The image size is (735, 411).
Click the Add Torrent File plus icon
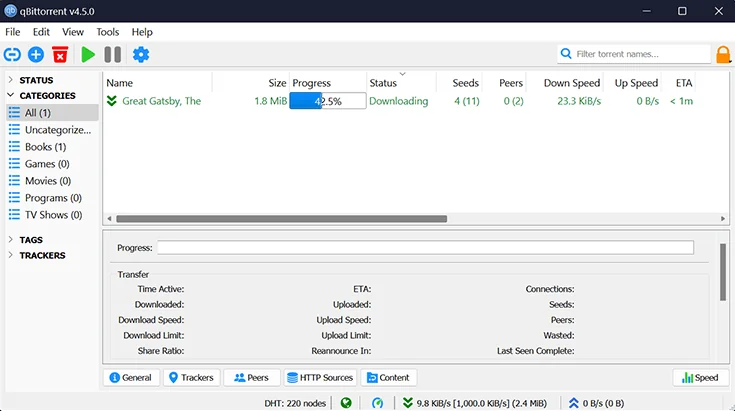(36, 55)
